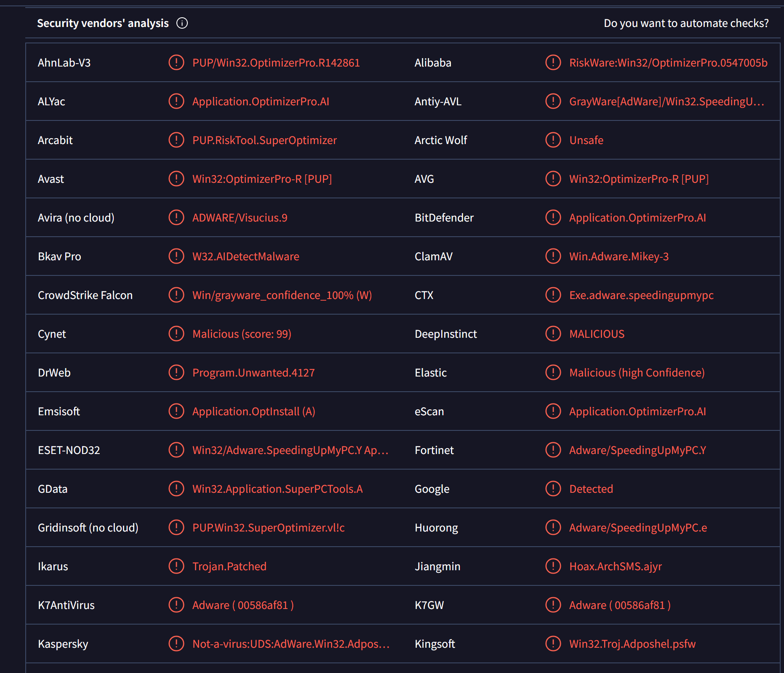Click the PUP.Win32.SuperOptimizer.vl!c detection

269,528
